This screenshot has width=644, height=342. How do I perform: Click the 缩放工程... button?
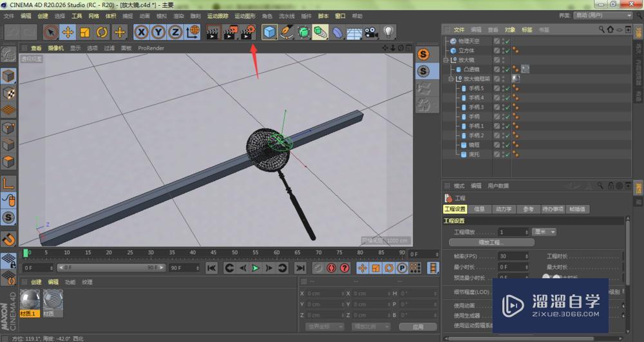[x=491, y=242]
